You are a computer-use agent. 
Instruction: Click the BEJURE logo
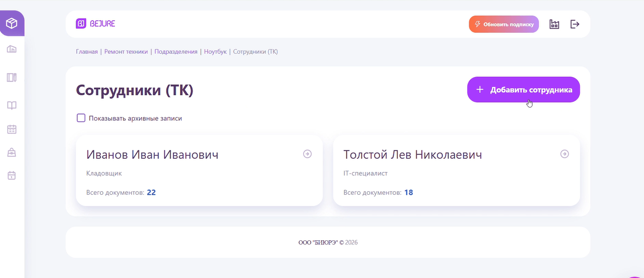(95, 24)
